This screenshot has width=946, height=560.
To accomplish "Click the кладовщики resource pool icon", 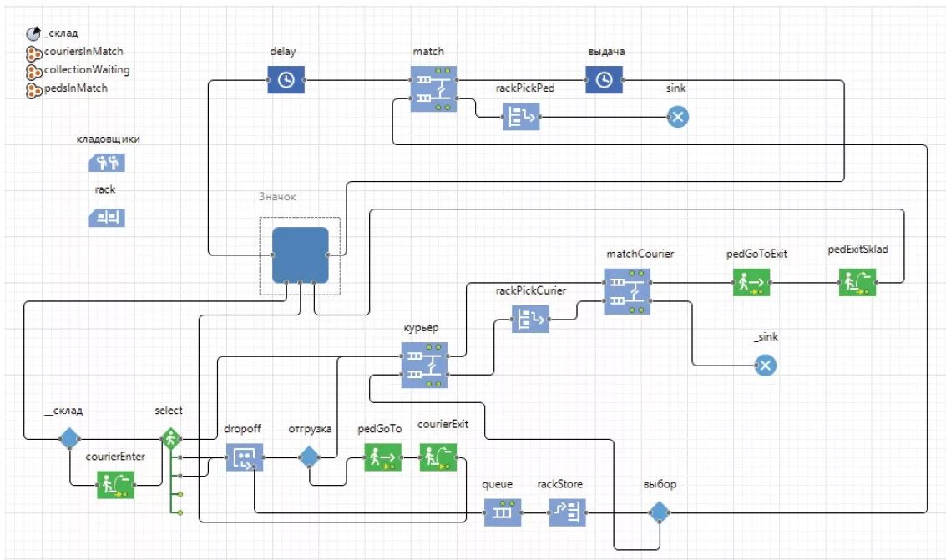I will point(107,162).
